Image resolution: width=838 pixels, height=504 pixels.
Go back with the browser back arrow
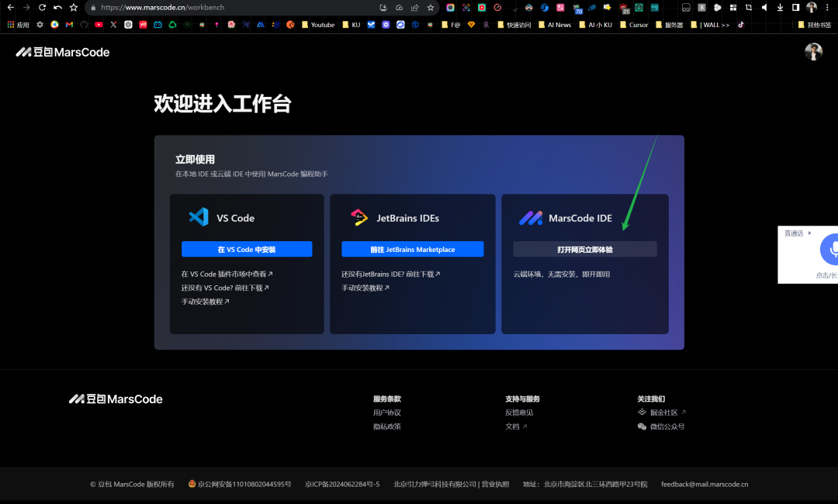pyautogui.click(x=11, y=8)
